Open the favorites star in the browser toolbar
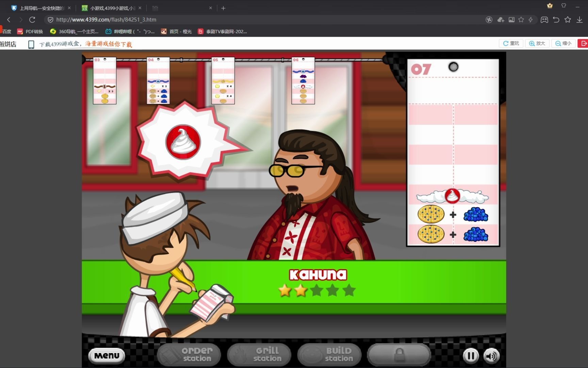This screenshot has width=588, height=368. 568,20
